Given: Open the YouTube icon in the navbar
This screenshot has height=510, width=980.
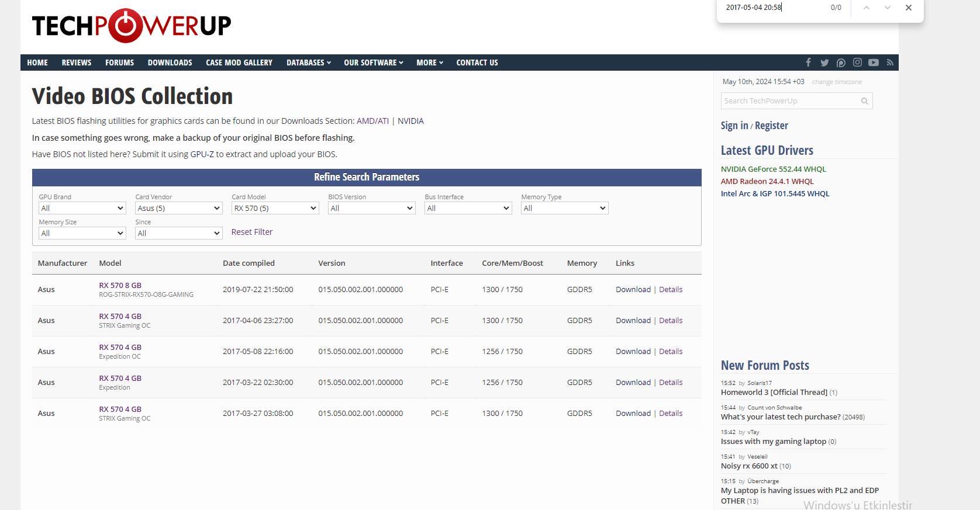Looking at the screenshot, I should coord(874,63).
